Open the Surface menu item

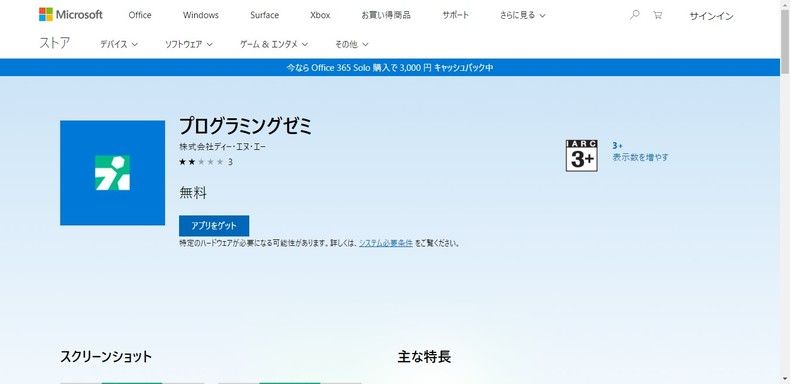click(265, 15)
